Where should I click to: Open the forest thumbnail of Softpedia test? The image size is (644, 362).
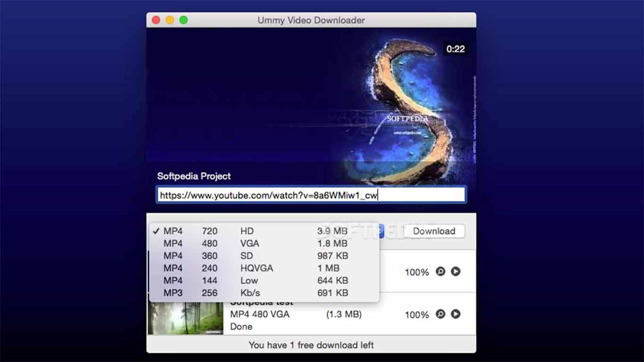tap(186, 318)
